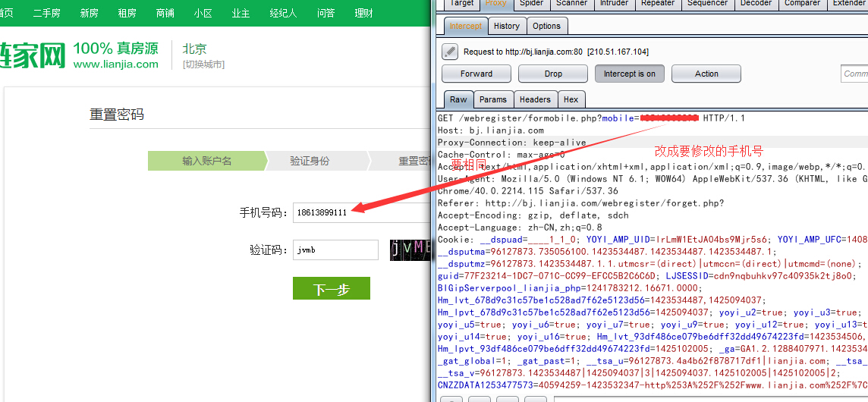Select the Decoder tab
The height and width of the screenshot is (402, 868).
pos(756,3)
